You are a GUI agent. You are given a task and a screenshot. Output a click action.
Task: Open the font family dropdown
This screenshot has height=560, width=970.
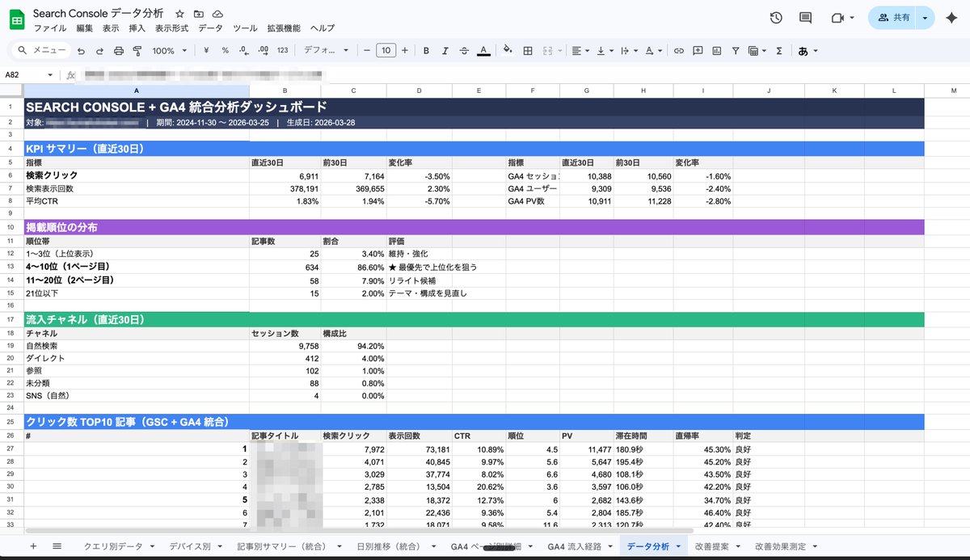point(327,50)
